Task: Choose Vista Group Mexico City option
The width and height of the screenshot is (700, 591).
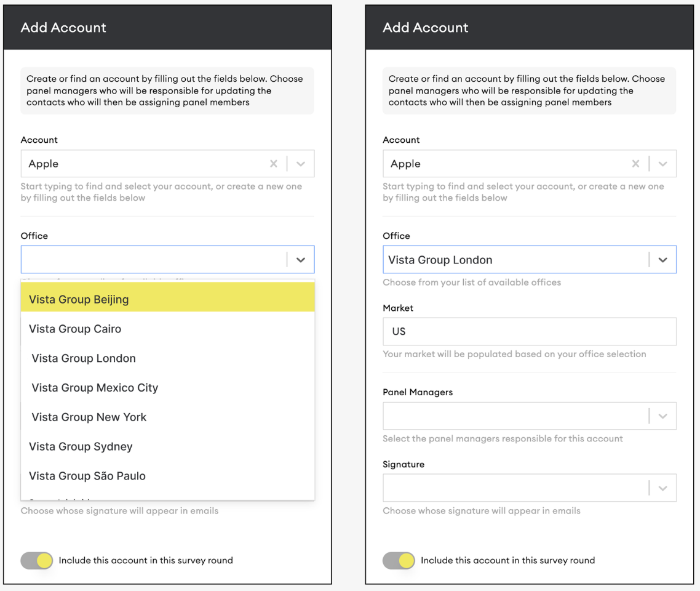Action: [x=168, y=388]
